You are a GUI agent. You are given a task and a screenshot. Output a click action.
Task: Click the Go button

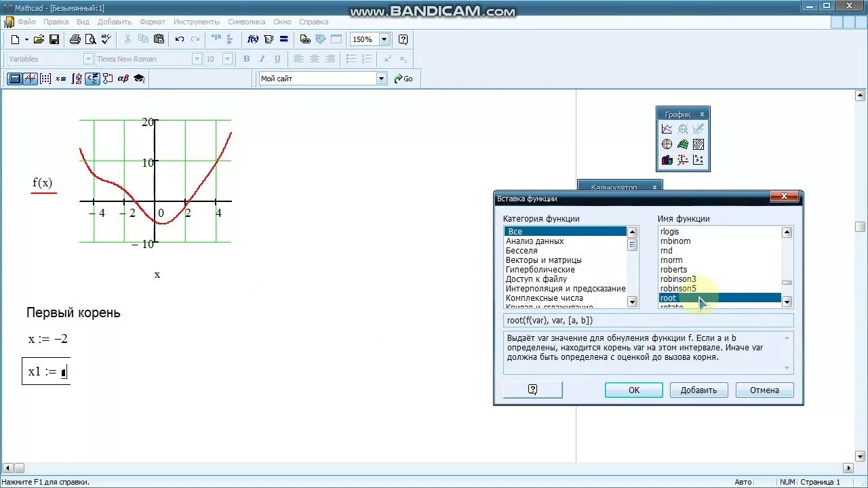pos(403,79)
